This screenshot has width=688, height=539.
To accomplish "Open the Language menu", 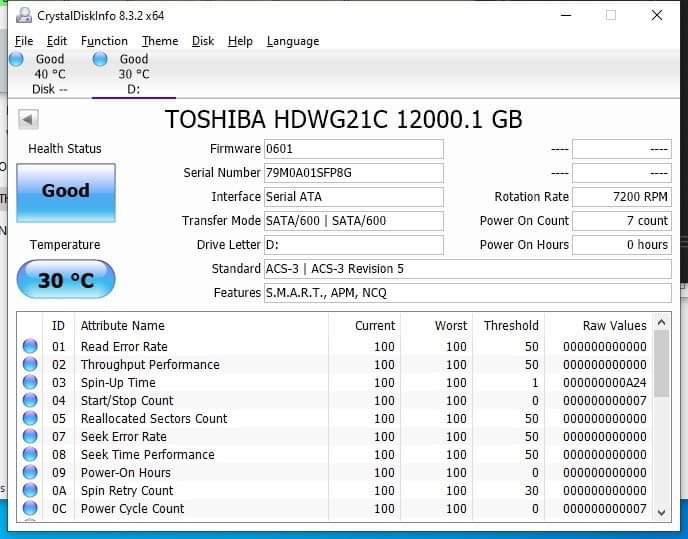I will [x=293, y=41].
